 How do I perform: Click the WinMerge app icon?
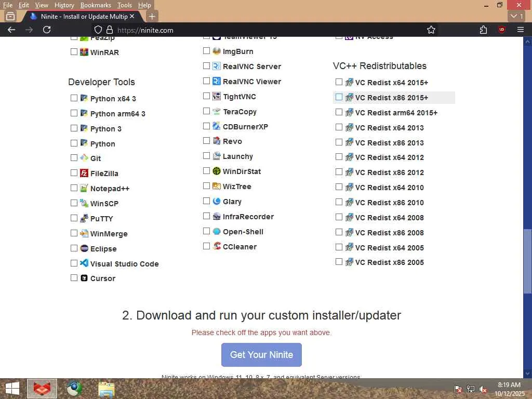[x=84, y=233]
